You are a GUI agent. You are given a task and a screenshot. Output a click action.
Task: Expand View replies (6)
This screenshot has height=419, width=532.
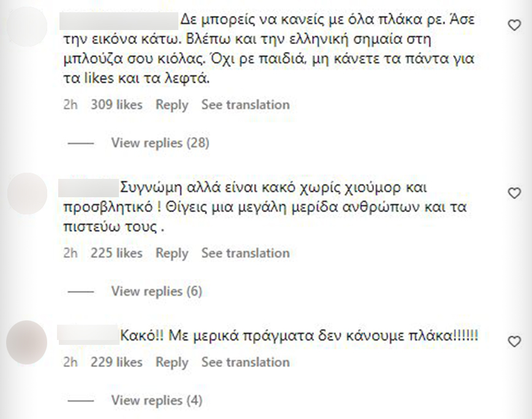click(x=156, y=291)
